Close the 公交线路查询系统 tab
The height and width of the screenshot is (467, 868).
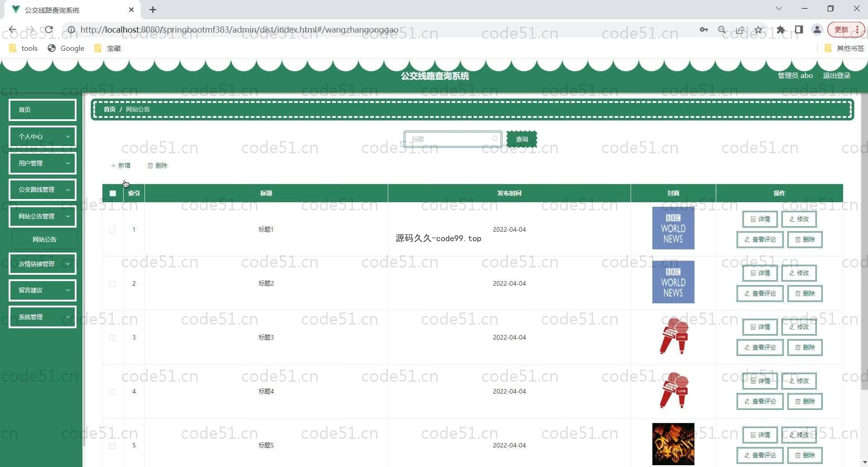pyautogui.click(x=131, y=10)
